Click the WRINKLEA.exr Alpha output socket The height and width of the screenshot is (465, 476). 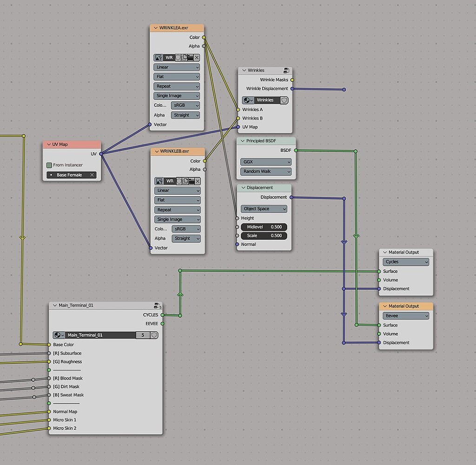click(204, 46)
